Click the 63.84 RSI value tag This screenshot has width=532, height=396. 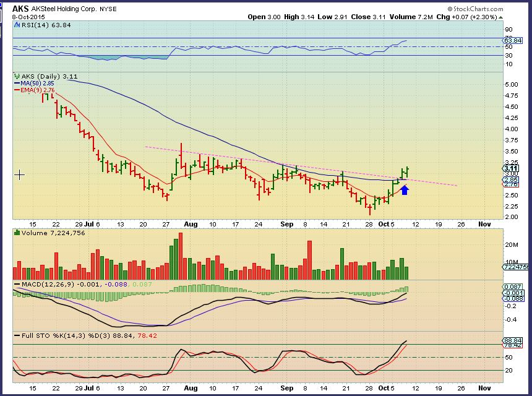[513, 40]
